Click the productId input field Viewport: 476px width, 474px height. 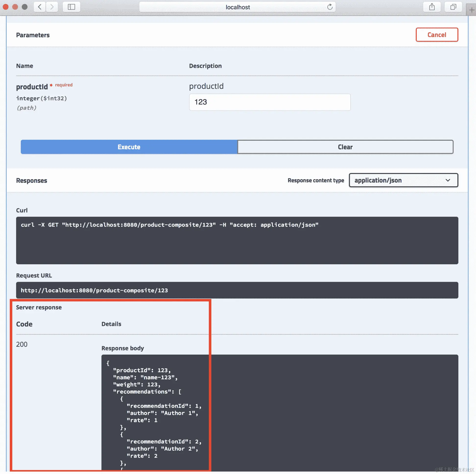(270, 102)
